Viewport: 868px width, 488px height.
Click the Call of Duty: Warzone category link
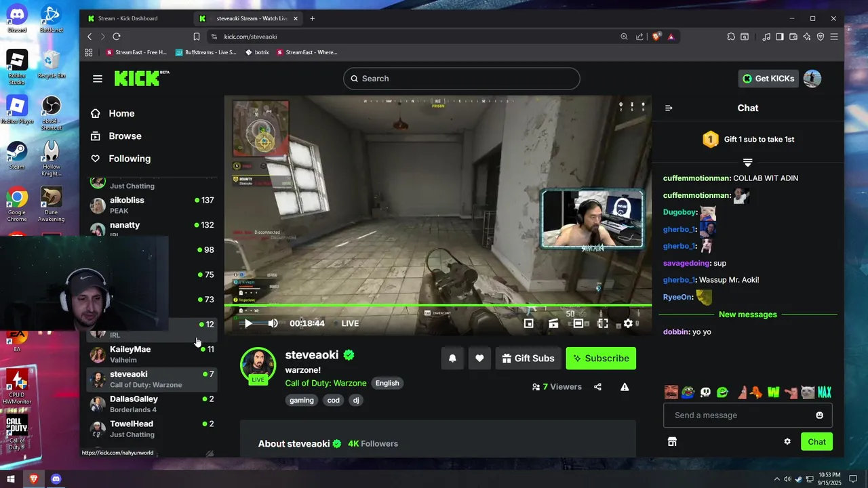pyautogui.click(x=325, y=383)
